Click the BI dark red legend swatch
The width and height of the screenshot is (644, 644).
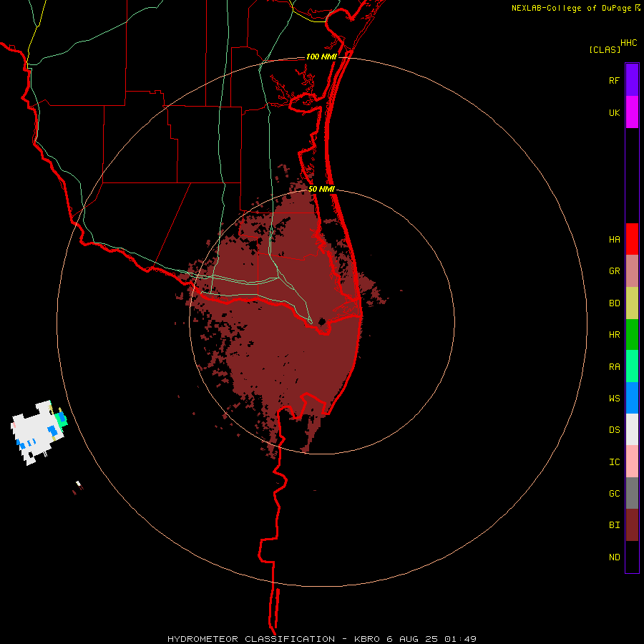[x=632, y=525]
